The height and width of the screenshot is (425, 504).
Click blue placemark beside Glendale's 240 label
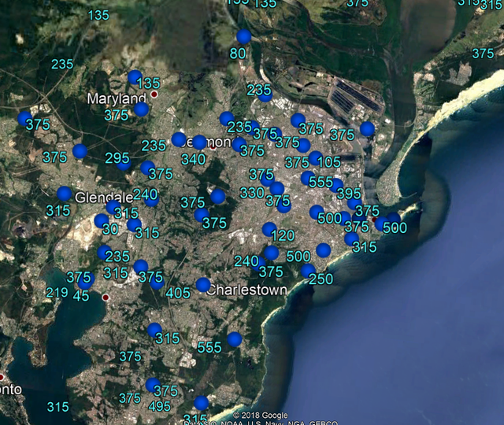[151, 199]
